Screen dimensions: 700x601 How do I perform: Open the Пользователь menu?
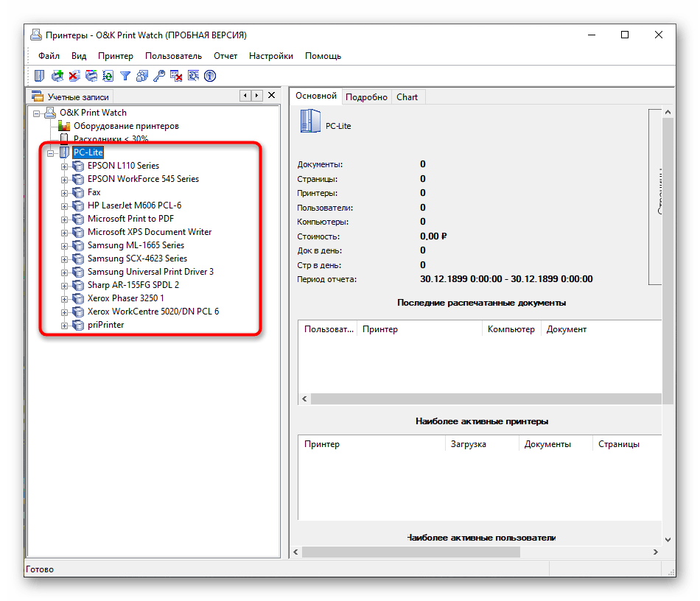173,56
